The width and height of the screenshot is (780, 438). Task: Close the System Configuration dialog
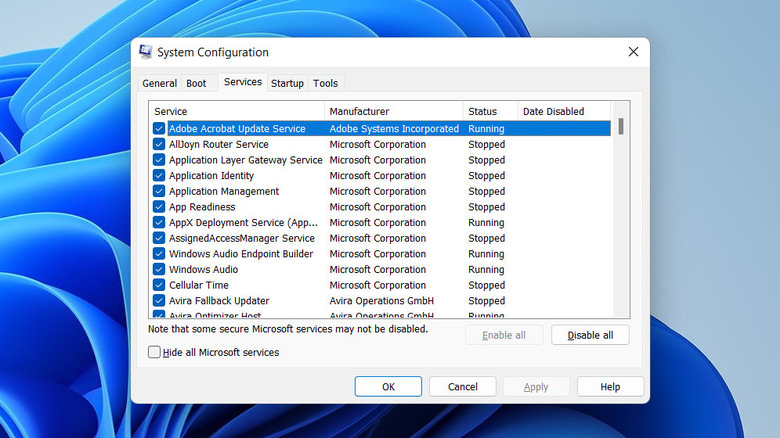pyautogui.click(x=633, y=52)
